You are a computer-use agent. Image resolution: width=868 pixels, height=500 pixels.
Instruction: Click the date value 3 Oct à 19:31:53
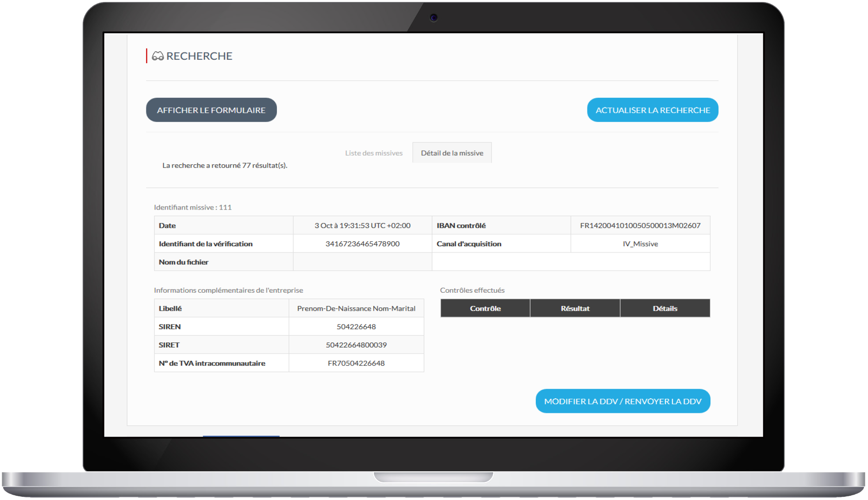pyautogui.click(x=362, y=225)
